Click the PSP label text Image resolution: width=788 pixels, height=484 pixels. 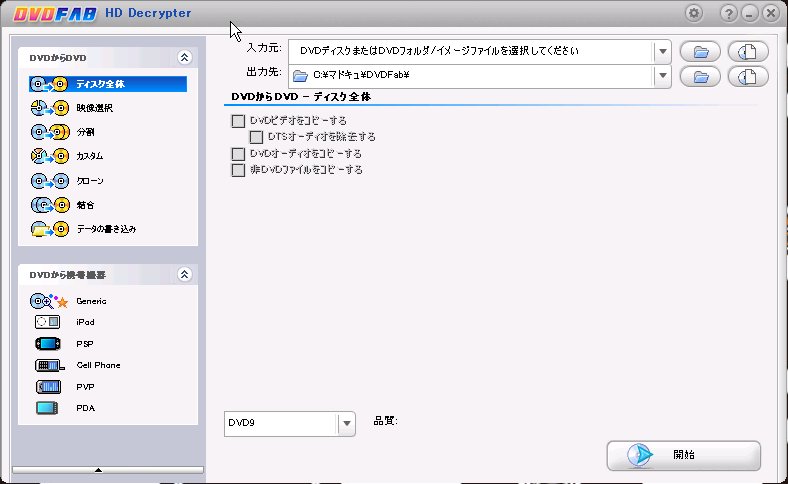[x=84, y=344]
